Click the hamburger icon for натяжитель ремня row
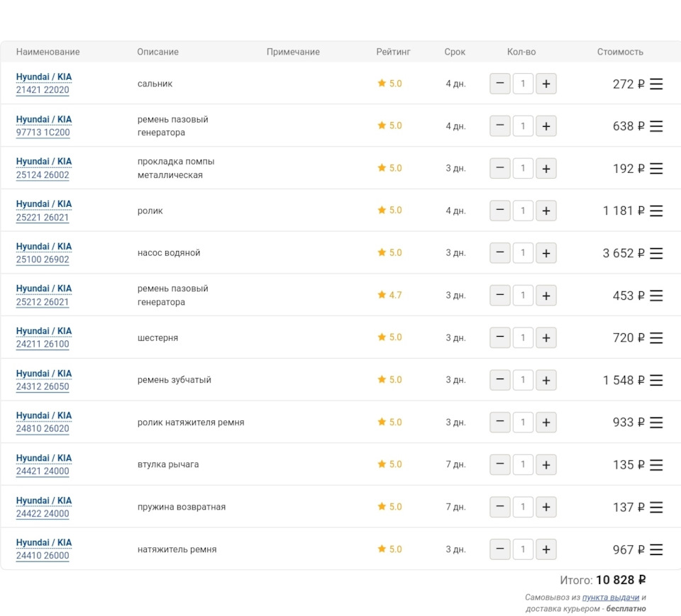Image resolution: width=681 pixels, height=616 pixels. (x=656, y=549)
